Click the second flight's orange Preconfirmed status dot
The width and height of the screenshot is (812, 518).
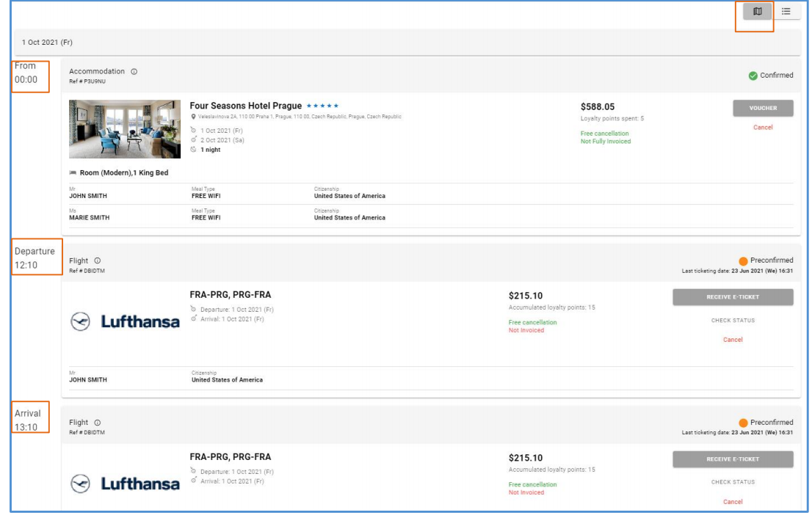click(743, 423)
